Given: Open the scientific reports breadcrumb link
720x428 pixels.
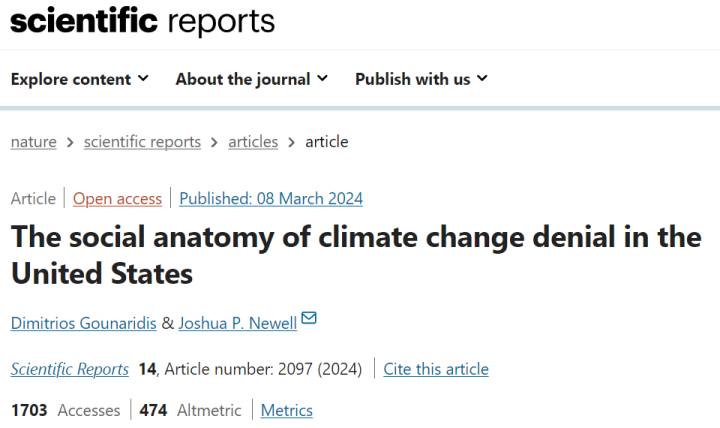Looking at the screenshot, I should pos(142,142).
